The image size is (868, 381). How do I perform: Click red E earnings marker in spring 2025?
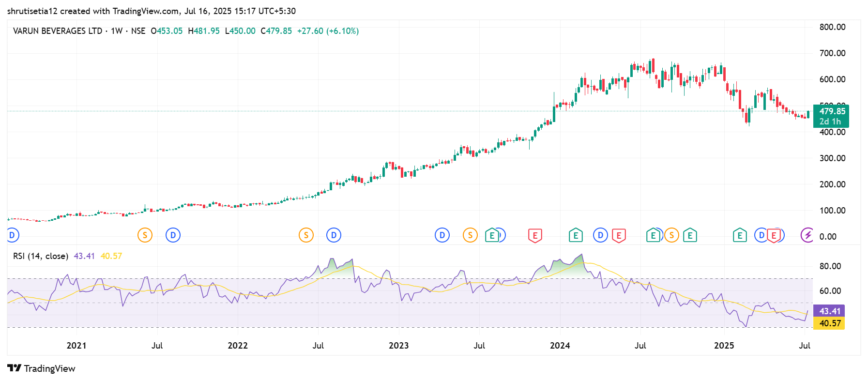click(x=774, y=236)
